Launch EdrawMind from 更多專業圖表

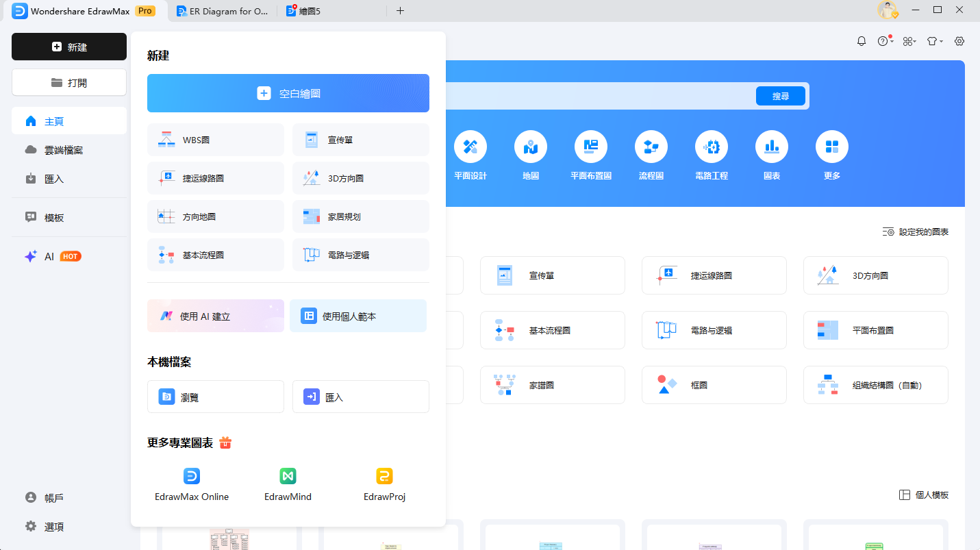click(288, 484)
